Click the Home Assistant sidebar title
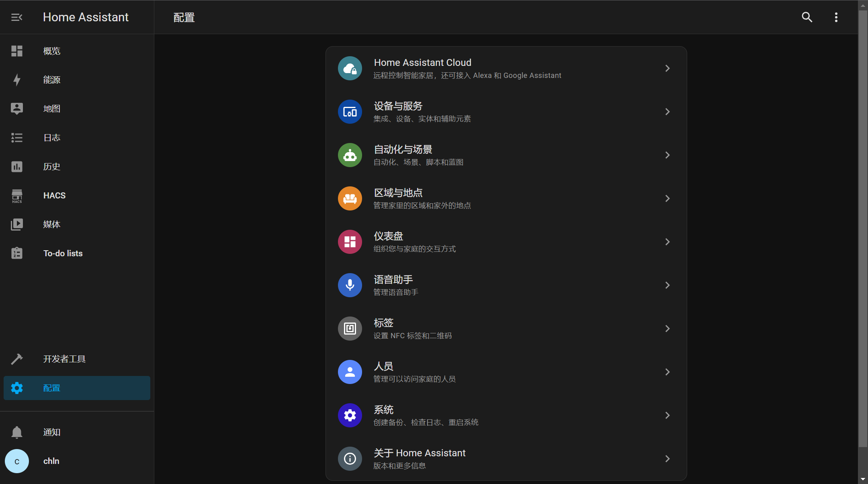868x484 pixels. 86,17
